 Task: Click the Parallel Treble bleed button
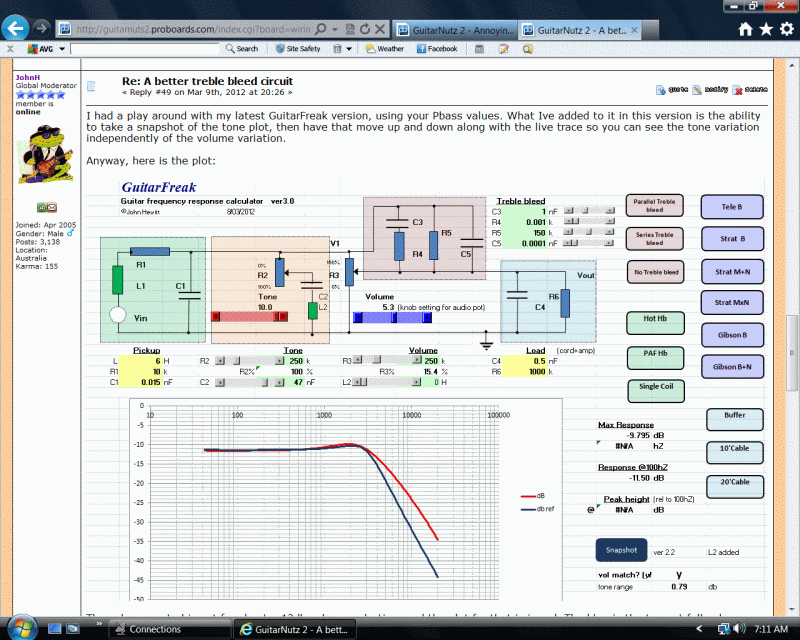point(655,205)
